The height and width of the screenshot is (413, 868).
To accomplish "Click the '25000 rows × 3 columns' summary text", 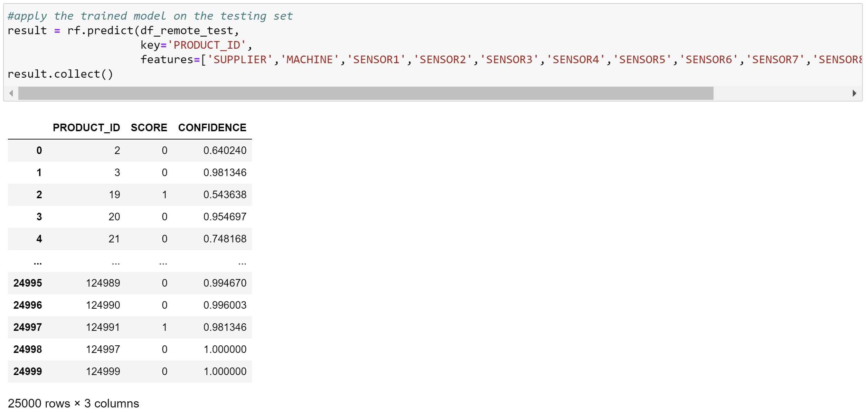I will pyautogui.click(x=73, y=403).
